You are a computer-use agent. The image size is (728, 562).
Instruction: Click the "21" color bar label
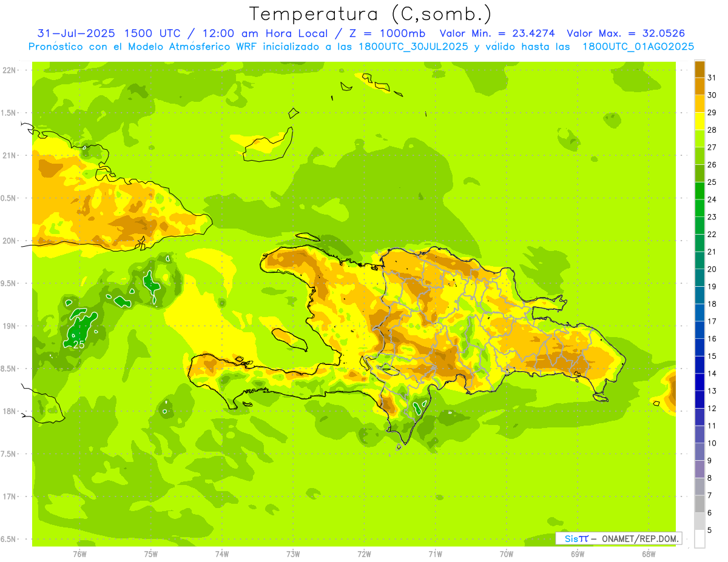pos(712,252)
